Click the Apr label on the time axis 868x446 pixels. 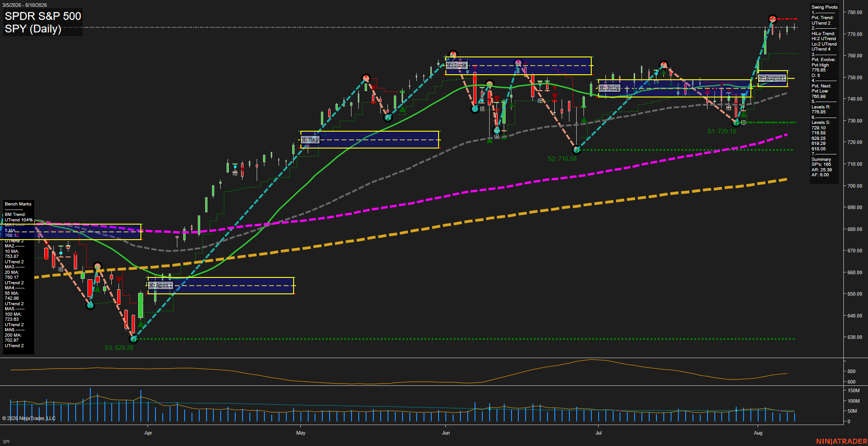[148, 433]
